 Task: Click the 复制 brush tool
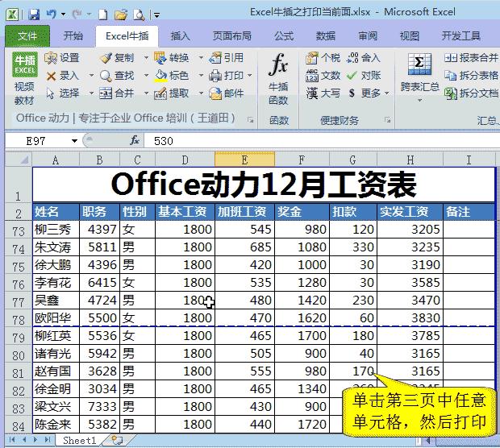[x=116, y=58]
